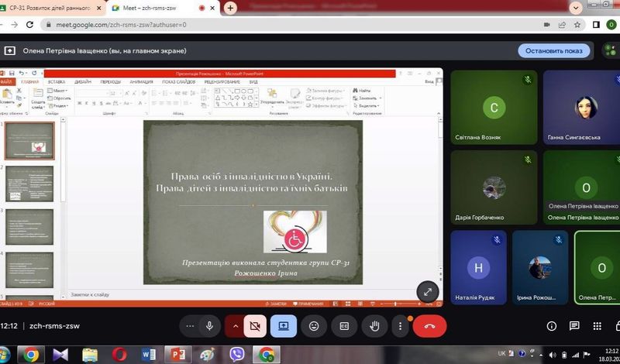Open Viber from the taskbar
The image size is (620, 364).
(236, 355)
